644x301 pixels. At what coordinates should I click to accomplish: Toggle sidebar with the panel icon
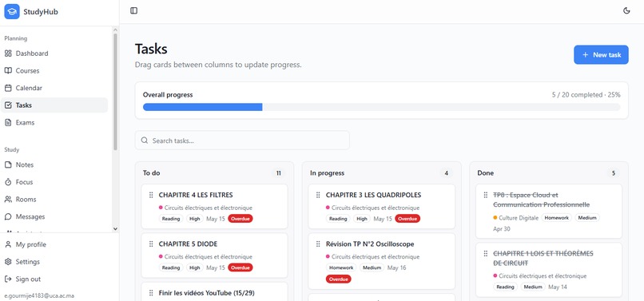pyautogui.click(x=134, y=10)
